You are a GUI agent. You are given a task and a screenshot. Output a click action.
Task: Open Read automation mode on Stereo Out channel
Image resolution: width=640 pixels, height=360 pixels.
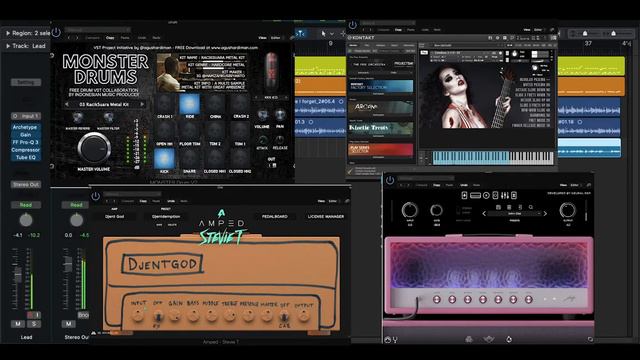(76, 205)
